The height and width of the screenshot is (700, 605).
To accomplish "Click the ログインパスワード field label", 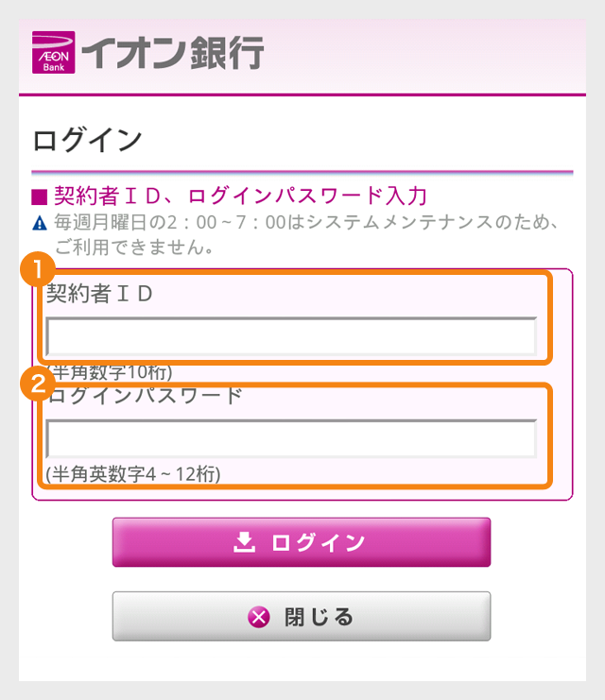I will 145,395.
